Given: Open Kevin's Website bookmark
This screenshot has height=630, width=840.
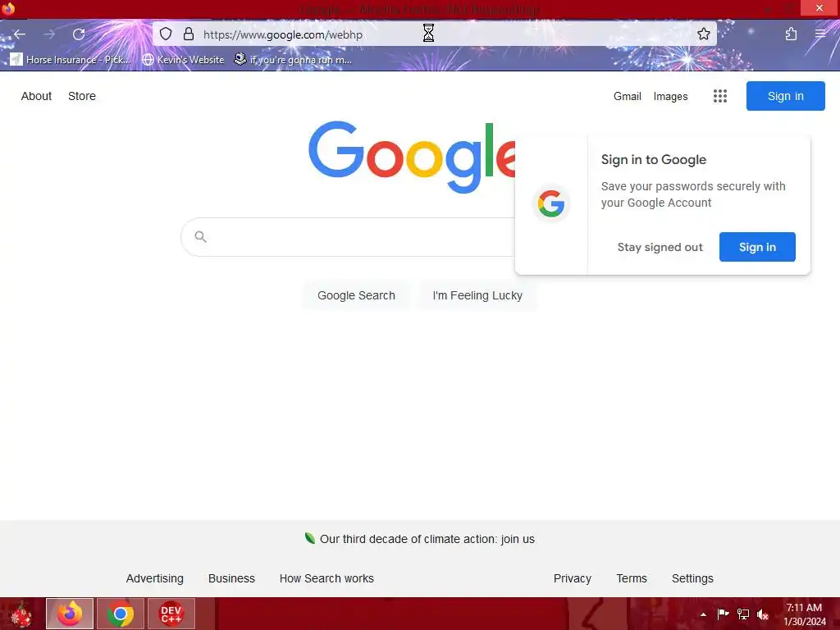Looking at the screenshot, I should click(x=183, y=59).
